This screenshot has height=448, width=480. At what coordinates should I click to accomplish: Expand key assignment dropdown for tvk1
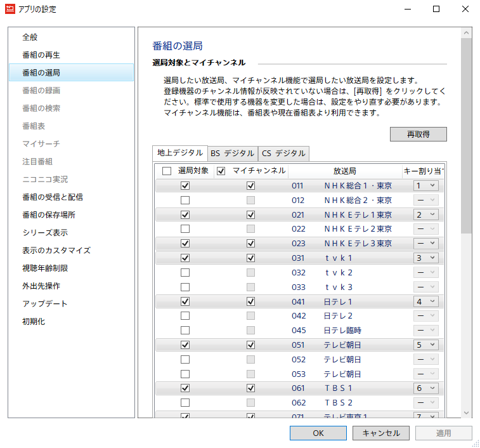[425, 258]
